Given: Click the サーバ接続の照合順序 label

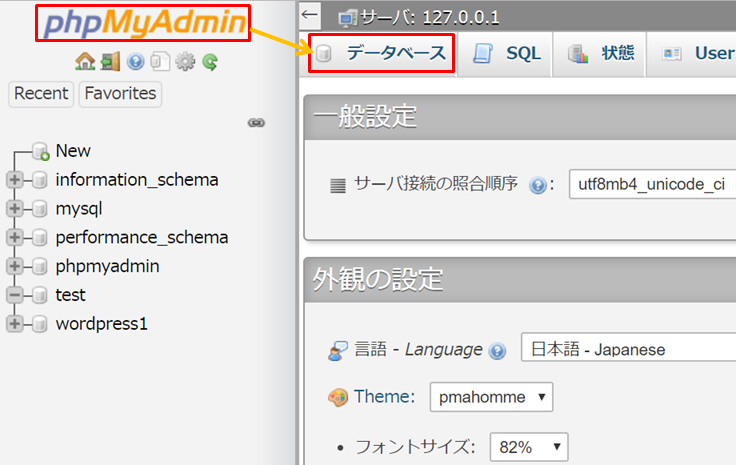Looking at the screenshot, I should click(x=436, y=184).
